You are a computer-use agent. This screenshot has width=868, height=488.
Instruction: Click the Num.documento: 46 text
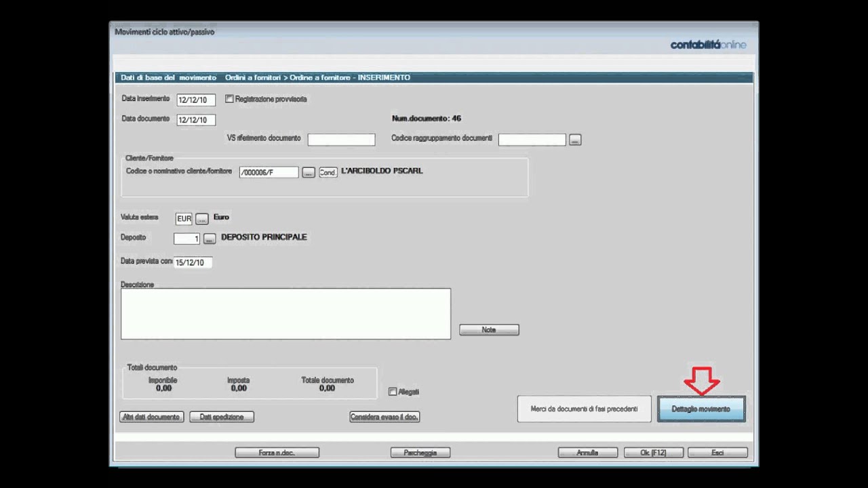pyautogui.click(x=427, y=119)
